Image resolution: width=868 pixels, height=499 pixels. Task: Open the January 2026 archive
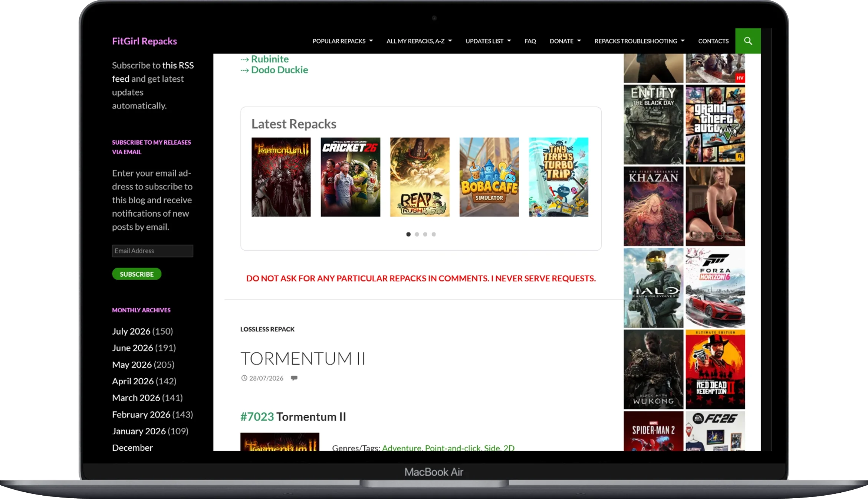tap(139, 431)
